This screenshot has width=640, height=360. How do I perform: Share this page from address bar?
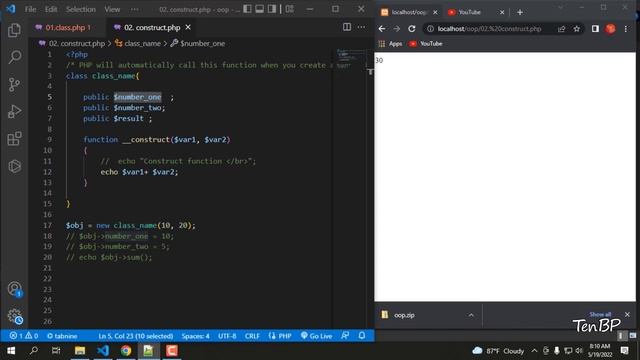pyautogui.click(x=562, y=29)
